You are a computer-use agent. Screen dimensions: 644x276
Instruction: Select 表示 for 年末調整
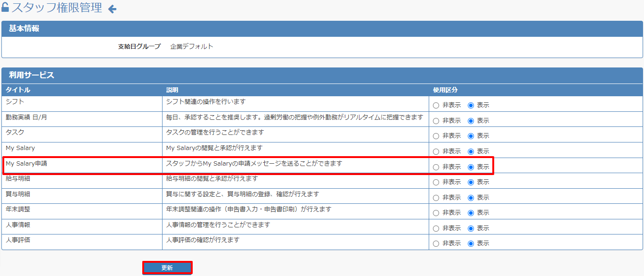[471, 213]
